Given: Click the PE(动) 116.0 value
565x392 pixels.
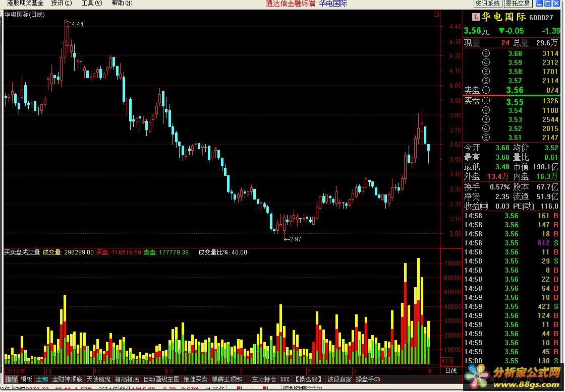Looking at the screenshot, I should tap(549, 206).
